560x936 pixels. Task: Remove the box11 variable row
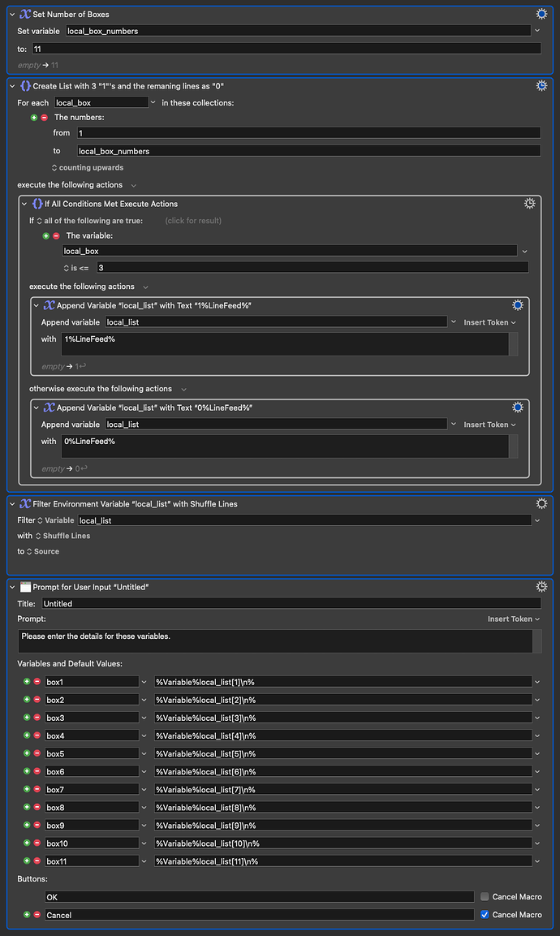point(37,861)
